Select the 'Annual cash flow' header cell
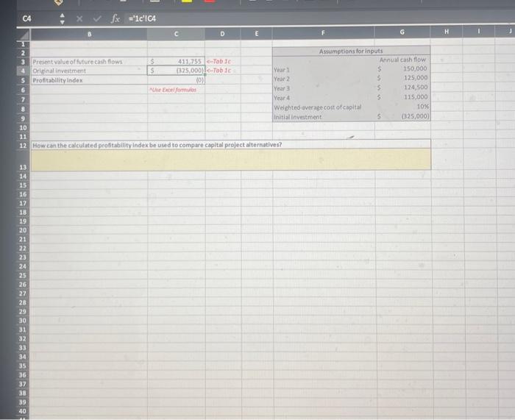 pos(402,60)
